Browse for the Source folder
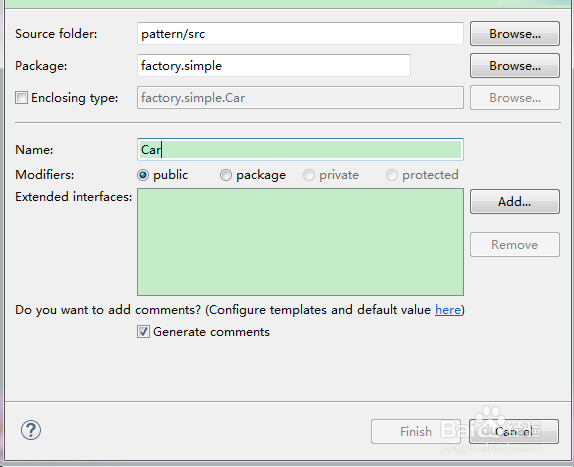Viewport: 574px width, 467px height. tap(515, 34)
